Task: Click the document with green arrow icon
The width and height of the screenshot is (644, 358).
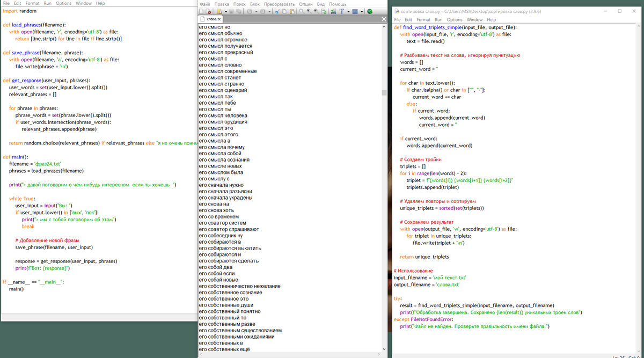Action: 324,11
